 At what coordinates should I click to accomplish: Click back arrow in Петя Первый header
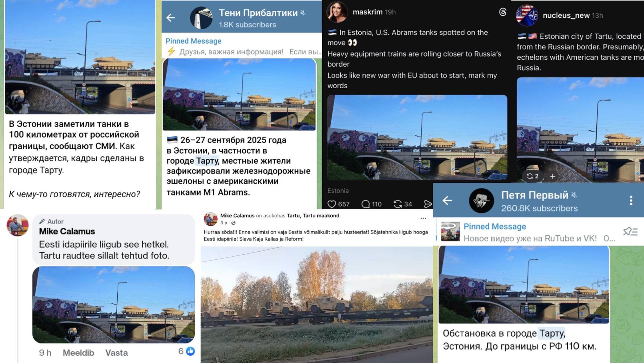point(447,201)
